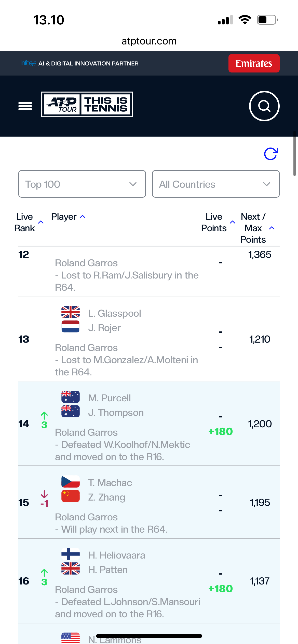Open the All Countries dropdown

216,184
